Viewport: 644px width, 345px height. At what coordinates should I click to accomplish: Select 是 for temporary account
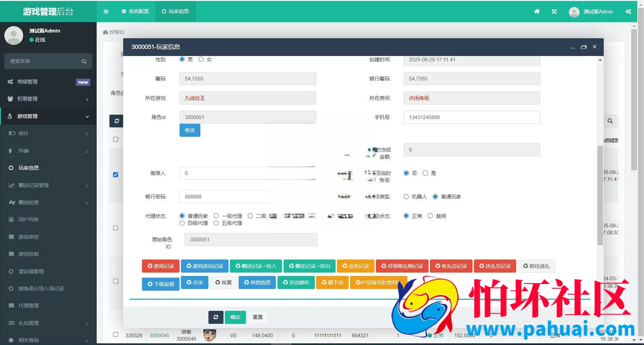point(425,173)
